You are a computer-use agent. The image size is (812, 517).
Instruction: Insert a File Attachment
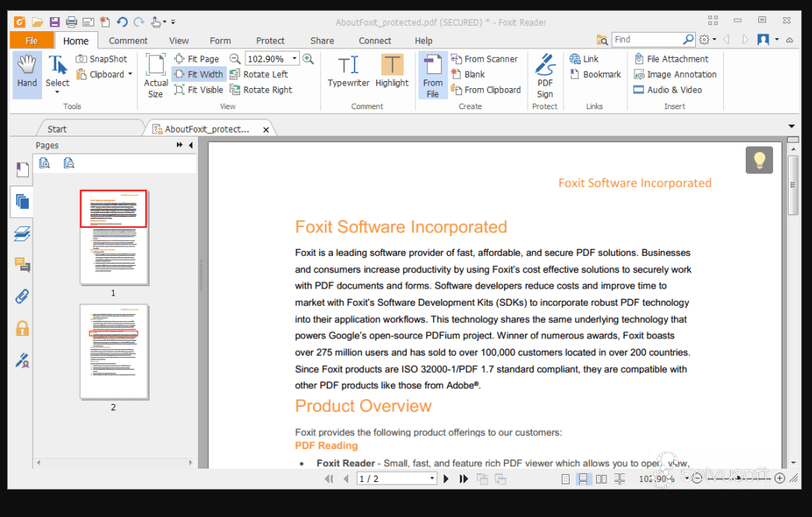[671, 59]
